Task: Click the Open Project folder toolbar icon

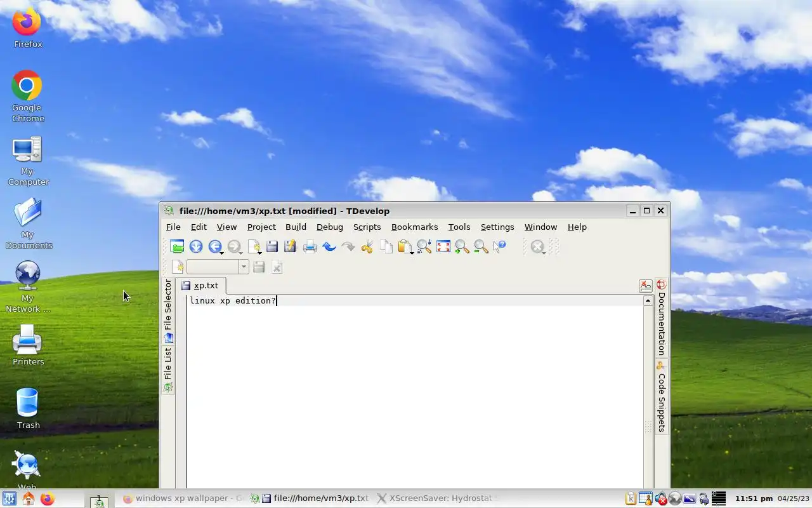Action: point(177,246)
